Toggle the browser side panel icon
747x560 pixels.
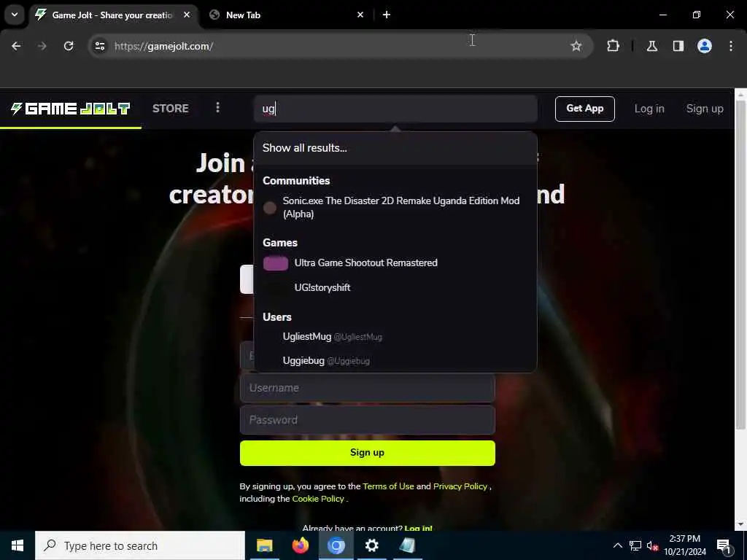678,46
